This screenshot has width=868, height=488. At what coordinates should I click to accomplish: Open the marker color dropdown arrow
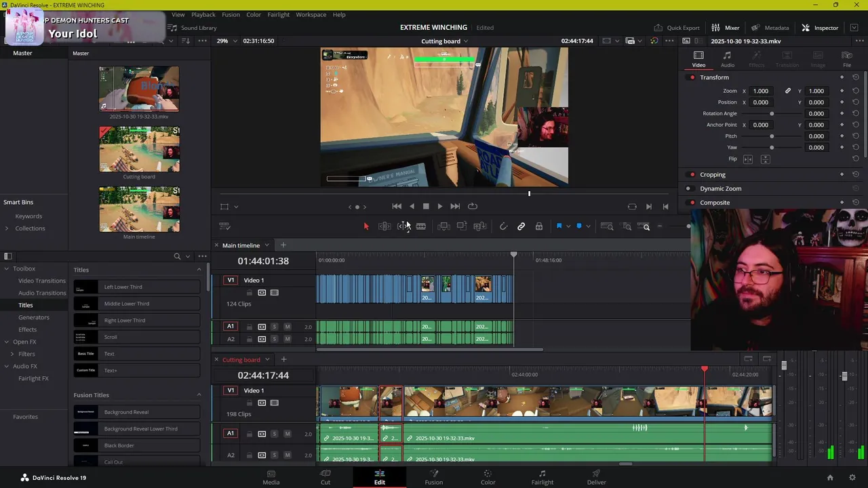(588, 226)
